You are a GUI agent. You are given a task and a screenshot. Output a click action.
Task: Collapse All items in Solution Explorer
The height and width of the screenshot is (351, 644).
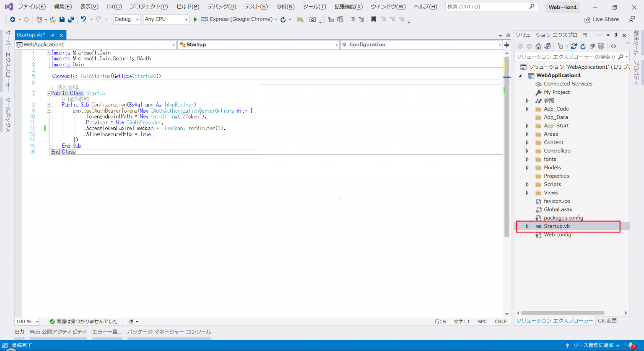[x=592, y=46]
